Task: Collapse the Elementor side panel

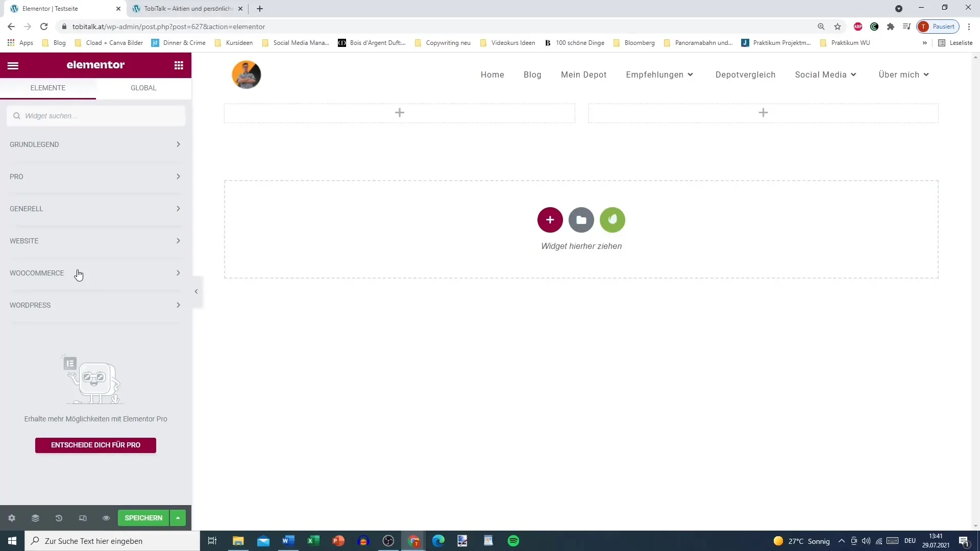Action: pos(197,292)
